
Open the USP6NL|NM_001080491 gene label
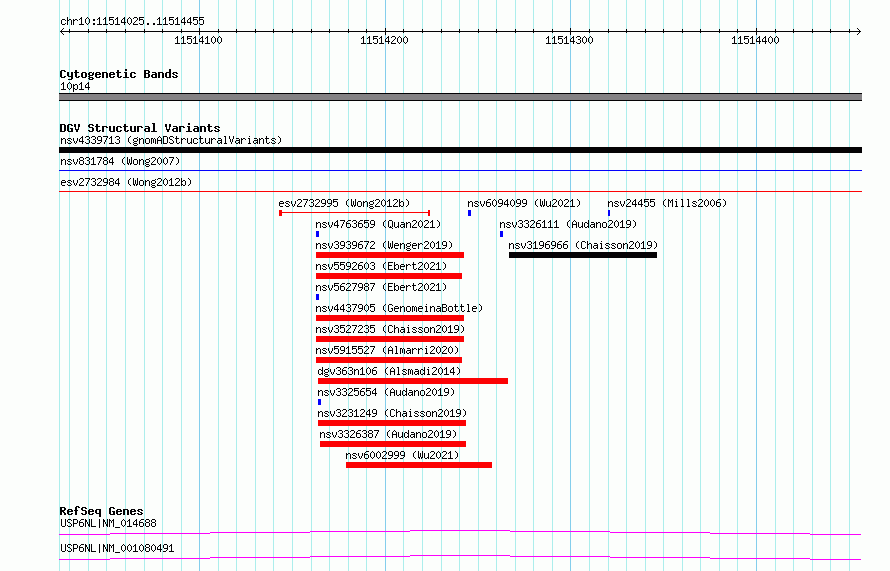117,548
